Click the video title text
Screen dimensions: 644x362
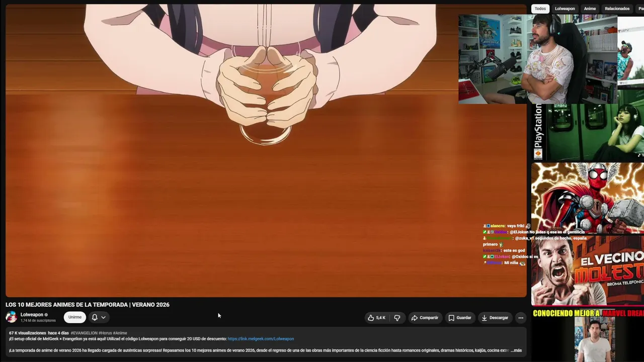[88, 305]
